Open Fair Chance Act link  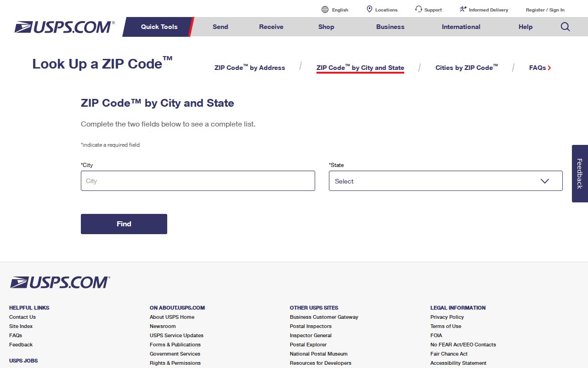[x=449, y=354]
